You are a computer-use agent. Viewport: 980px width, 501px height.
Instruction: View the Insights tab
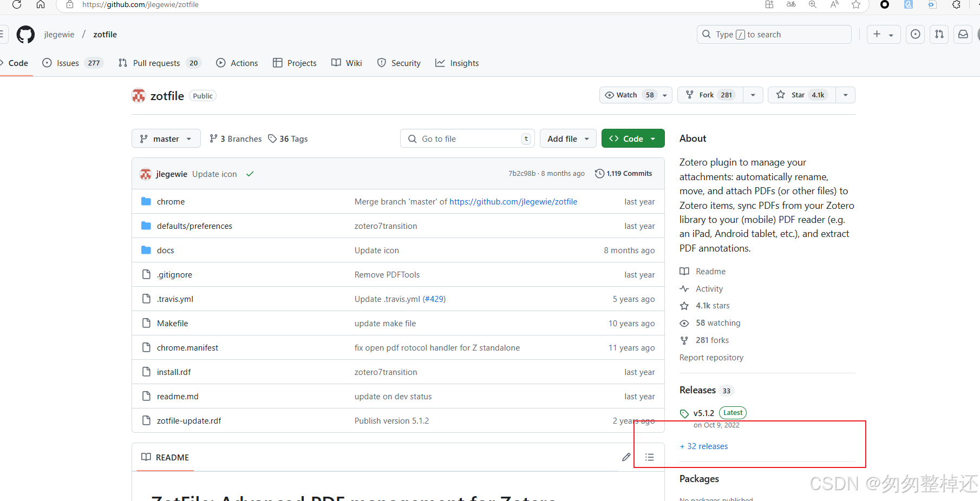click(x=458, y=63)
